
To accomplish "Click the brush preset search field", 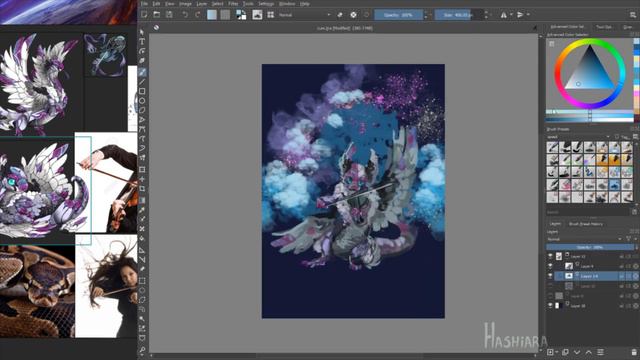I will pos(588,212).
